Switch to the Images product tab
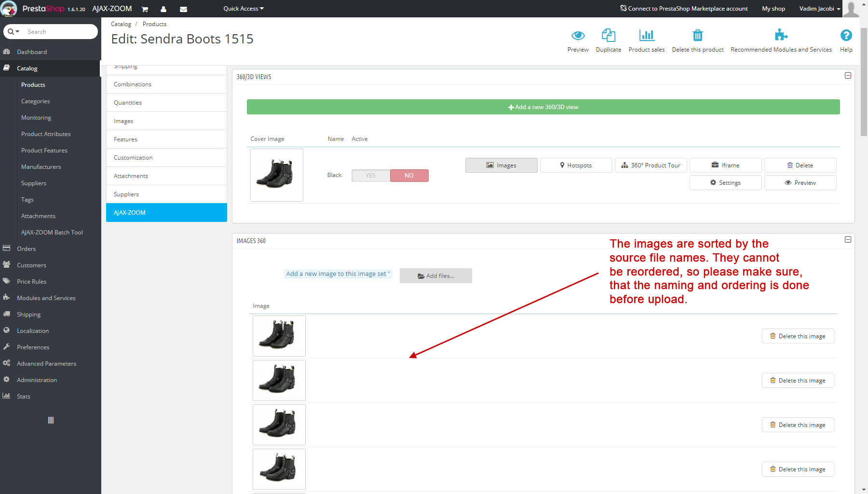This screenshot has width=868, height=494. [166, 121]
